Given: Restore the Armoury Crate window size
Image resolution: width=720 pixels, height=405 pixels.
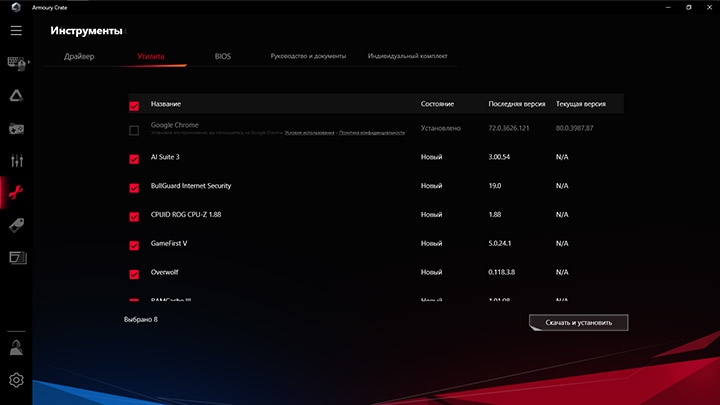Looking at the screenshot, I should tap(689, 7).
